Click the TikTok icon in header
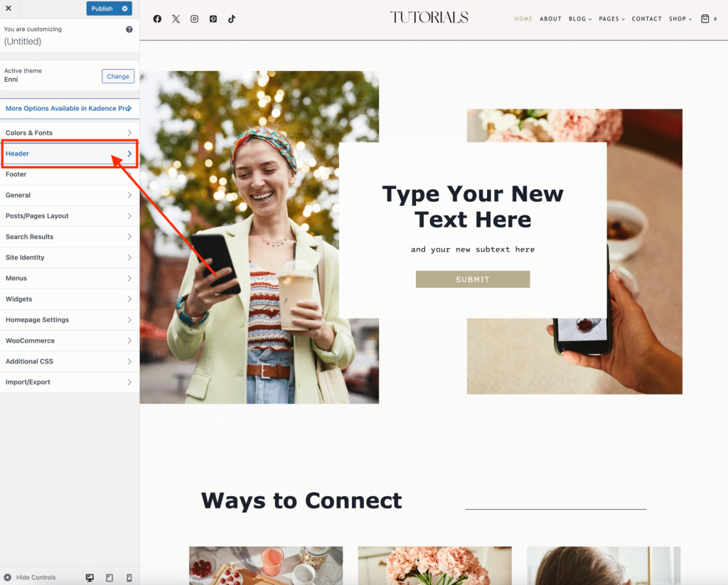Screen dimensions: 728x585 (231, 19)
